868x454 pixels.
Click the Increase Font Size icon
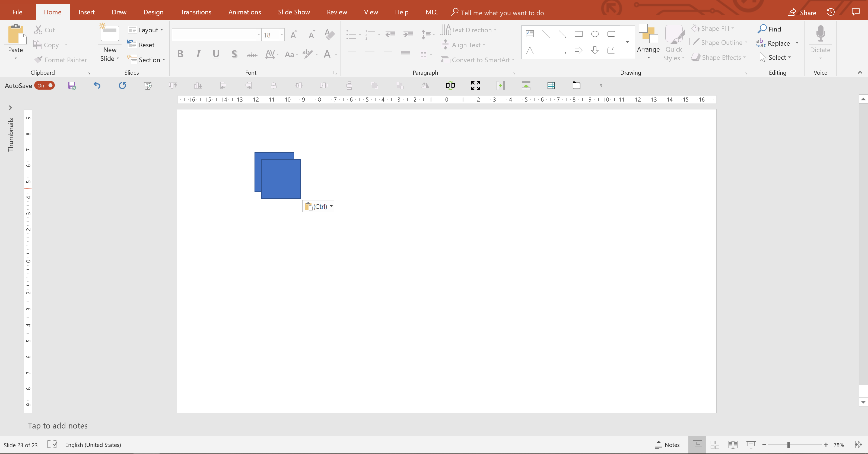click(x=294, y=34)
